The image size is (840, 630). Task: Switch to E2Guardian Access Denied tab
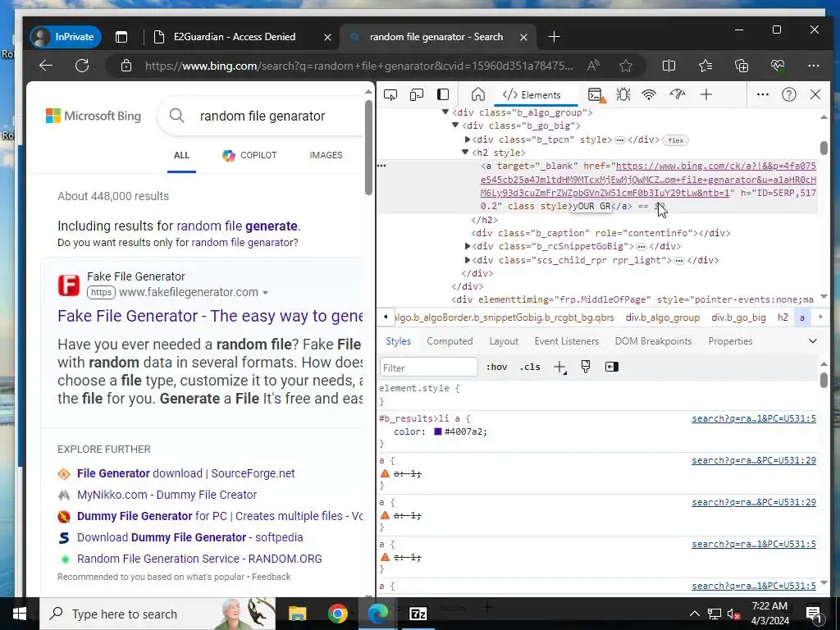click(x=234, y=37)
